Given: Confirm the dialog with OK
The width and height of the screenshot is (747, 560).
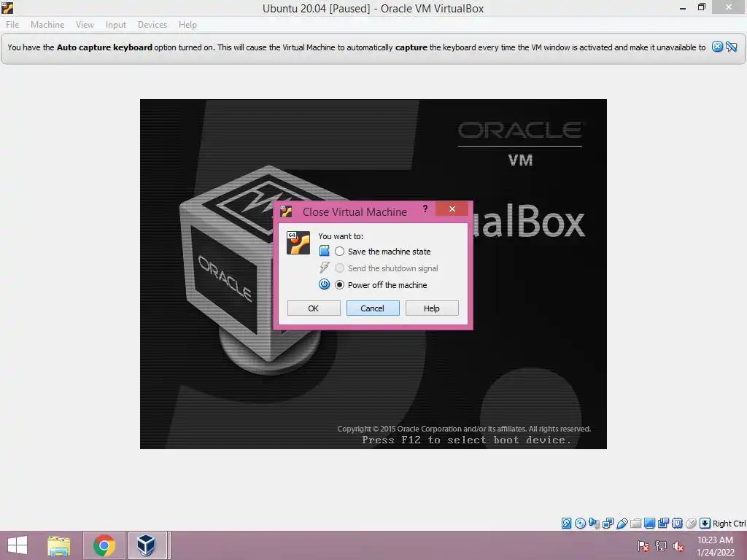Looking at the screenshot, I should 314,308.
